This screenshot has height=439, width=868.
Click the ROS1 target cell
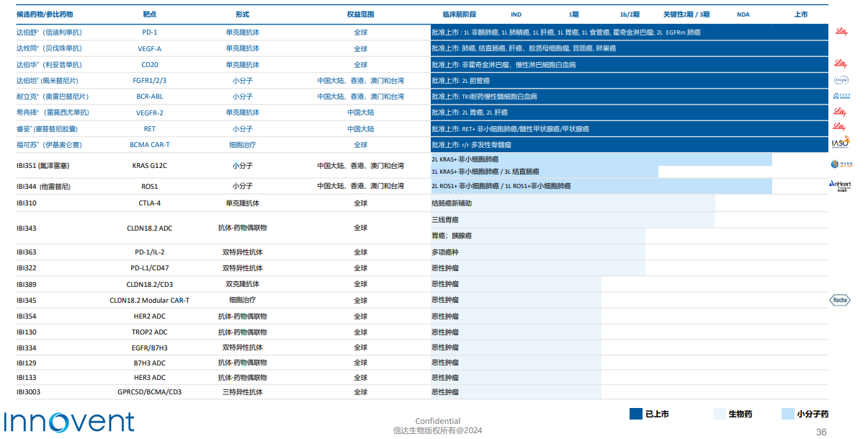click(150, 186)
